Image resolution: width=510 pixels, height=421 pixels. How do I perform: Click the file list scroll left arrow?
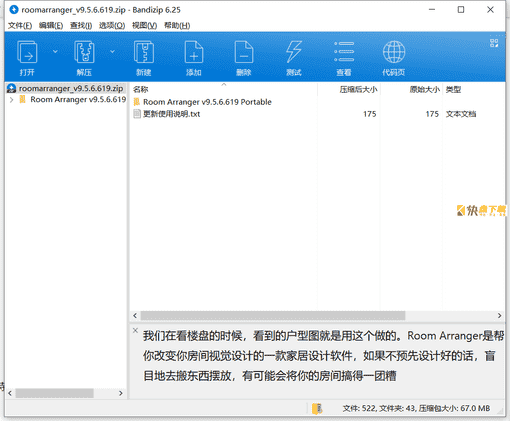[135, 315]
